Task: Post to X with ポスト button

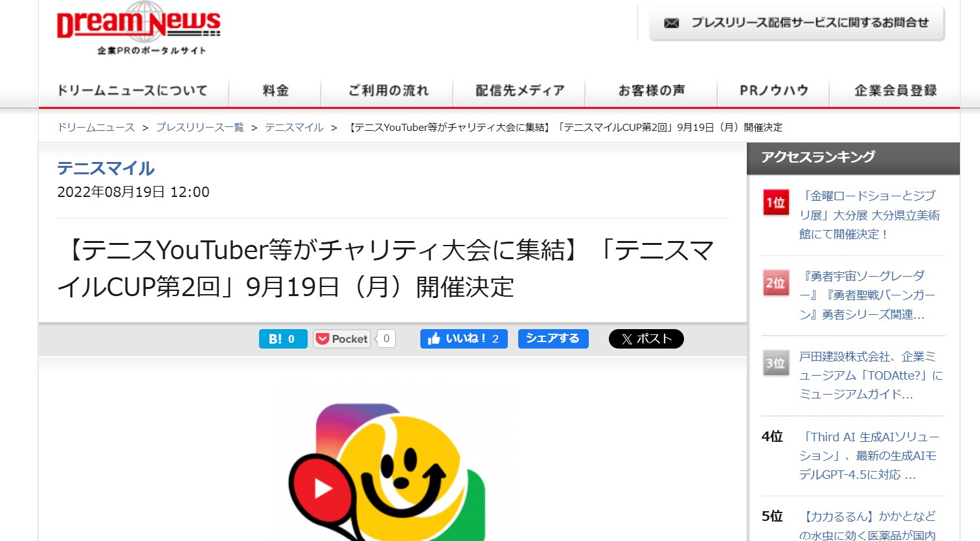Action: pos(646,339)
